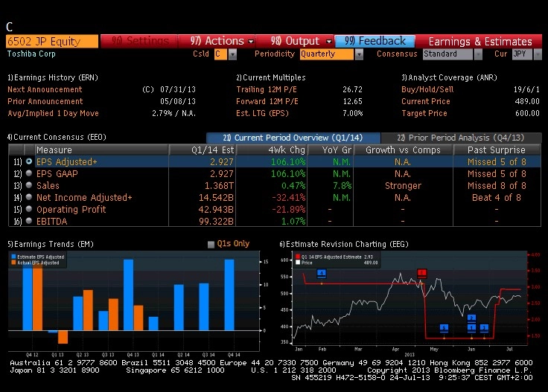Screen dimensions: 548x392
Task: Click the Net Income estimate 14.542B
Action: 216,198
